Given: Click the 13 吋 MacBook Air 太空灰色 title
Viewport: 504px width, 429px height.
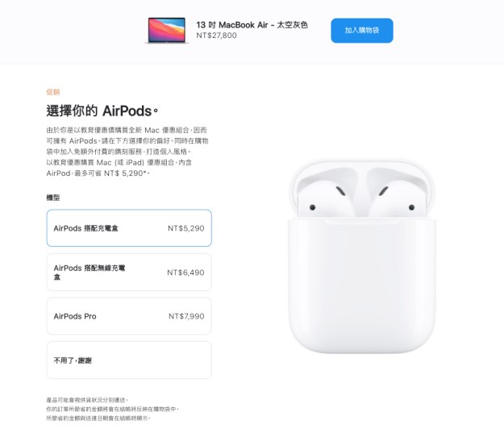Looking at the screenshot, I should (x=252, y=25).
